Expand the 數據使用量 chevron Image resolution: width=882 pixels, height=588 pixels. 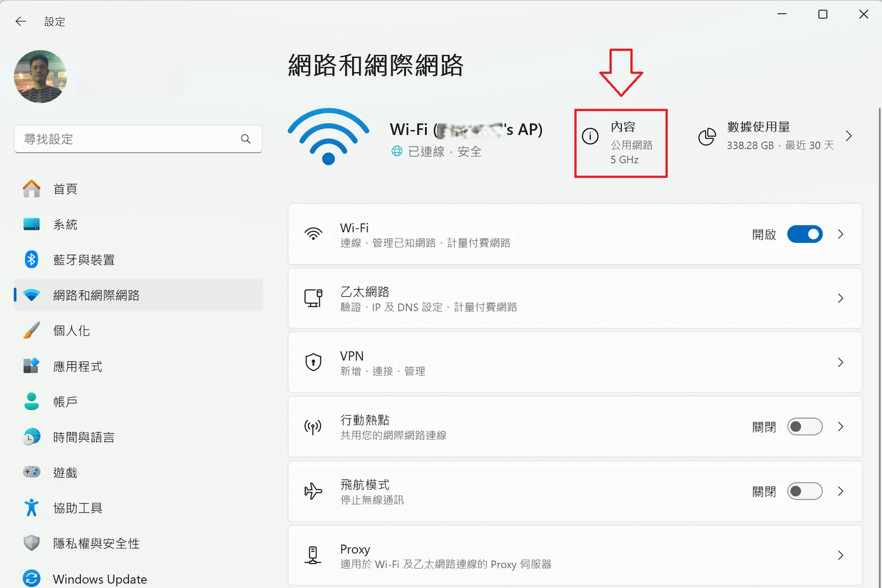click(x=849, y=136)
